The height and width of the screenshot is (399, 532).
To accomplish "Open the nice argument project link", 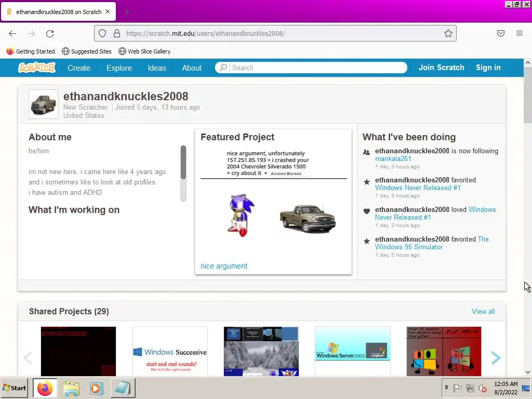I will [x=223, y=266].
